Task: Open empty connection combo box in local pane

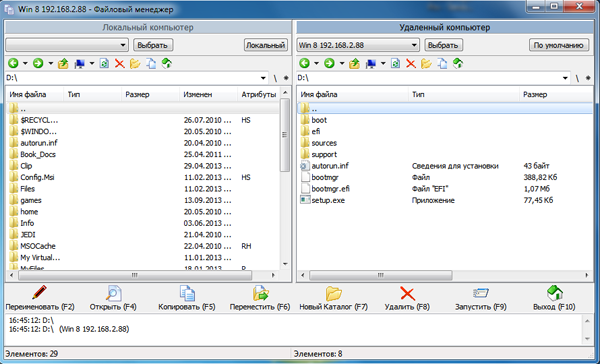Action: [x=67, y=45]
